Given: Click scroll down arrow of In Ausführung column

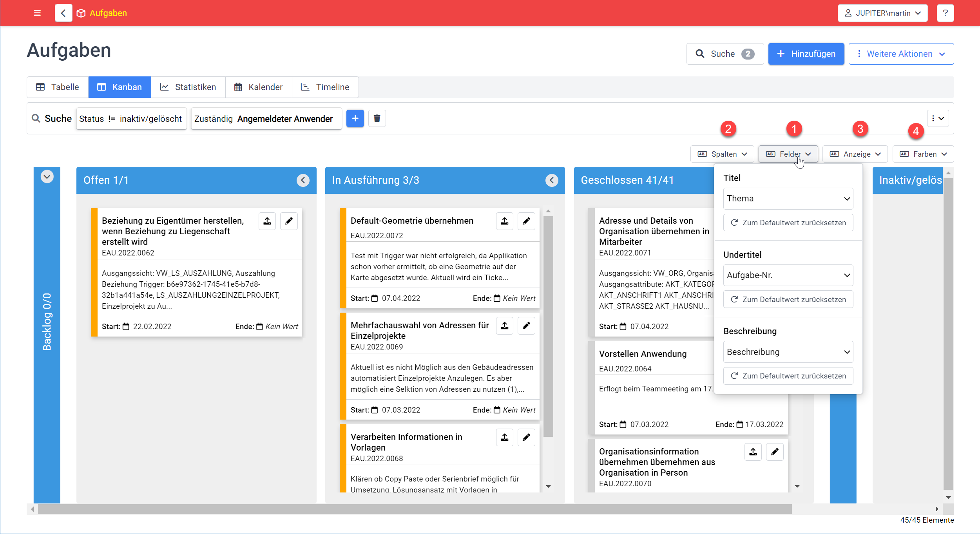Looking at the screenshot, I should click(x=549, y=486).
